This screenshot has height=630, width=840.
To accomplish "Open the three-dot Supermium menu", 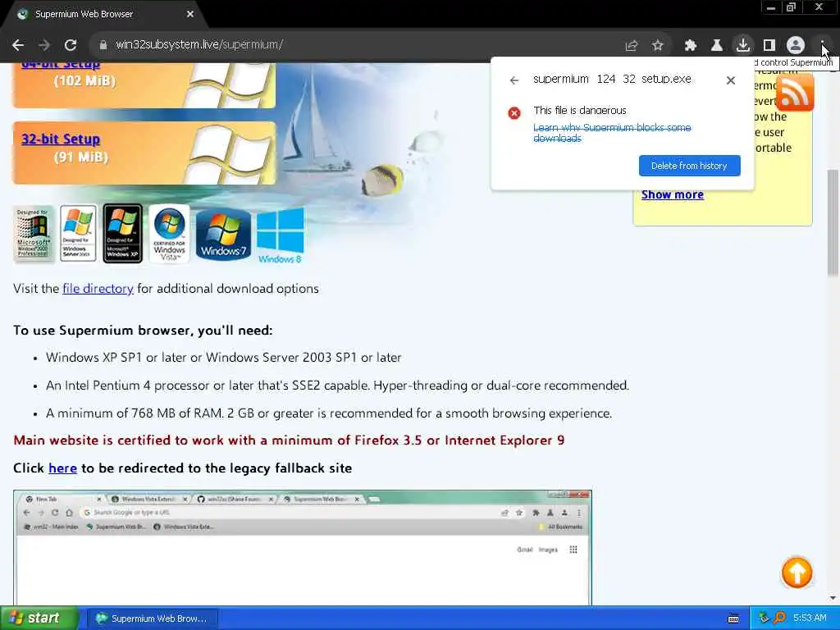I will pos(821,46).
